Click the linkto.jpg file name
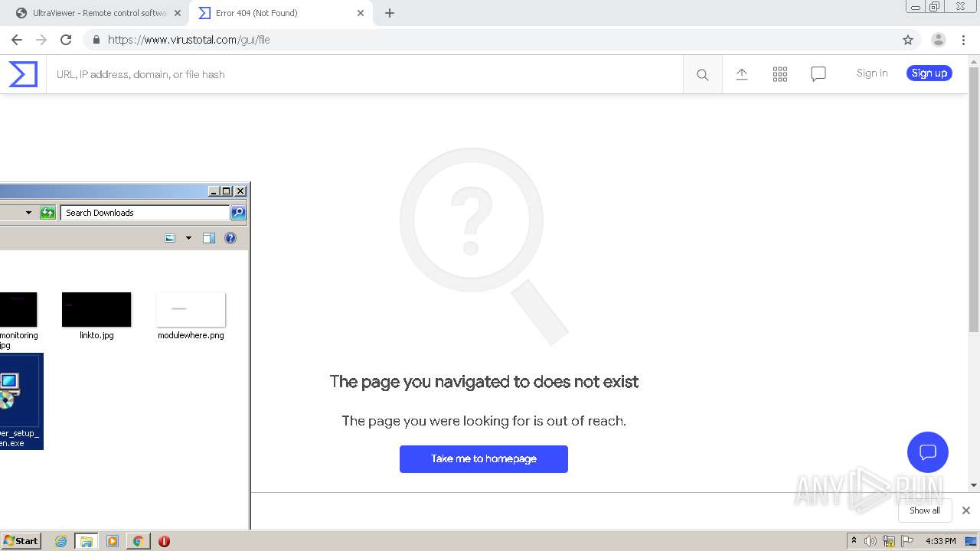Viewport: 980px width, 551px height. [96, 335]
